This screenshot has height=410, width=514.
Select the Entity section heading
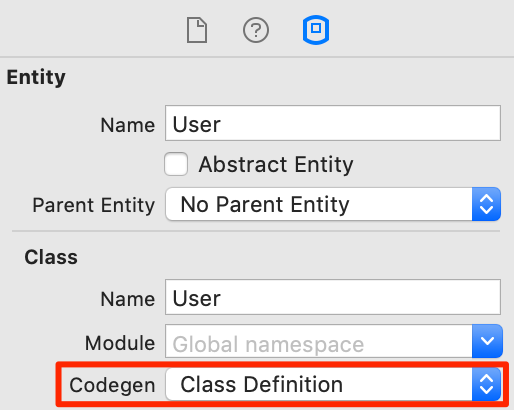(x=36, y=77)
